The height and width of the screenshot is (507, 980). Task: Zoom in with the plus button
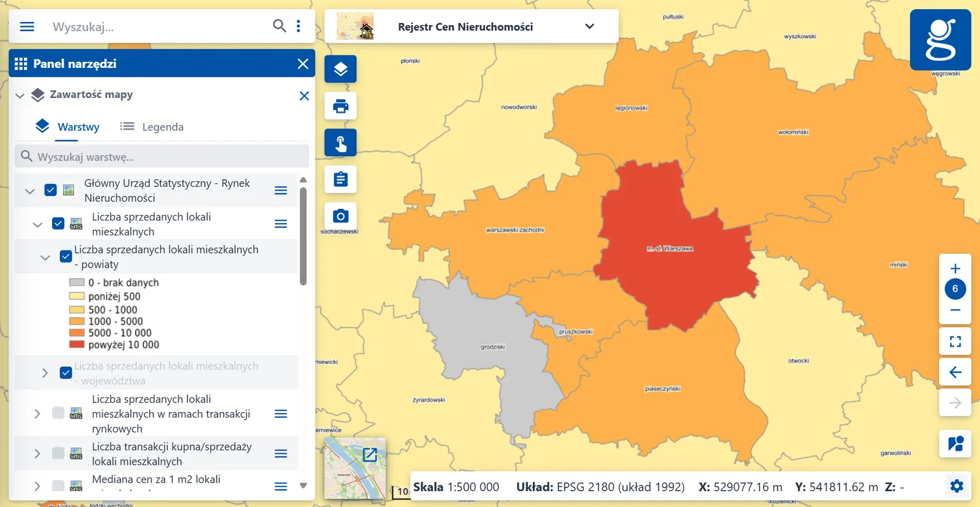coord(955,268)
